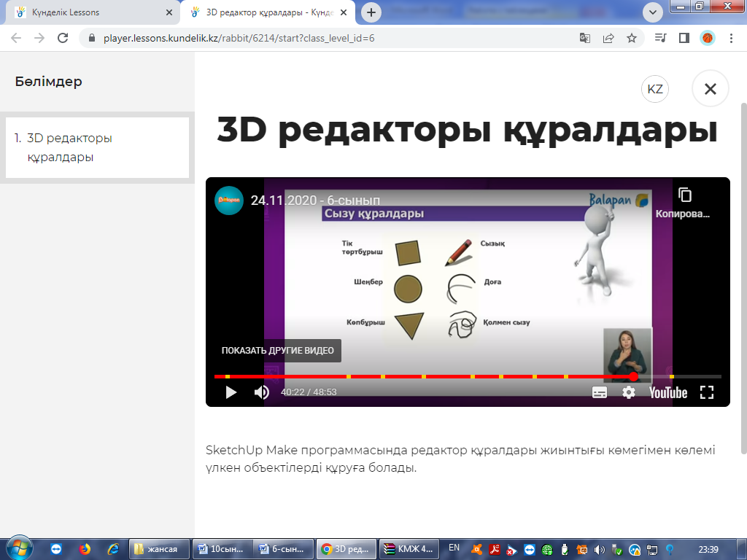Image resolution: width=747 pixels, height=560 pixels.
Task: Toggle video subtitles
Action: tap(600, 392)
